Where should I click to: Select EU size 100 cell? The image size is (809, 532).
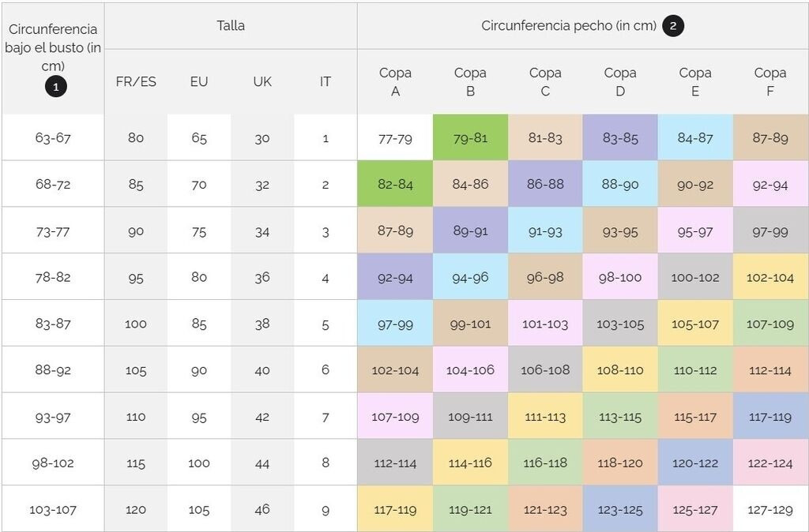(199, 463)
